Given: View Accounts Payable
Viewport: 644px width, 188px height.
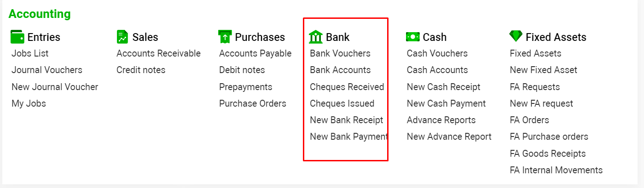Looking at the screenshot, I should [255, 53].
